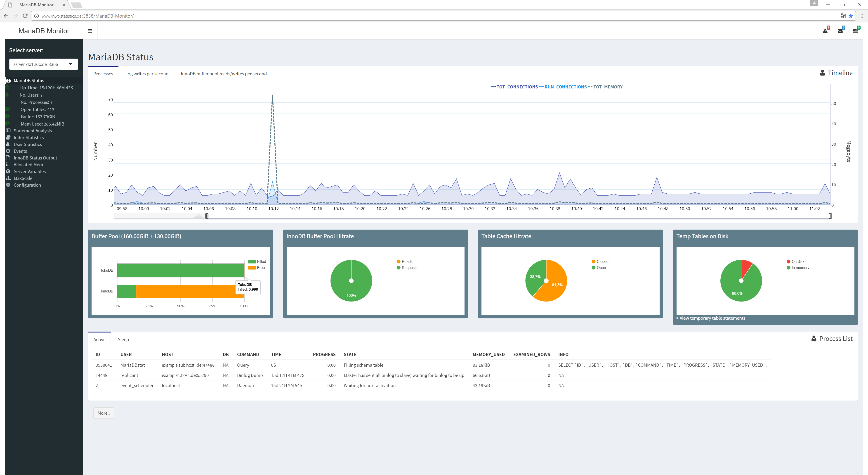Click the Timeline user icon

click(822, 73)
